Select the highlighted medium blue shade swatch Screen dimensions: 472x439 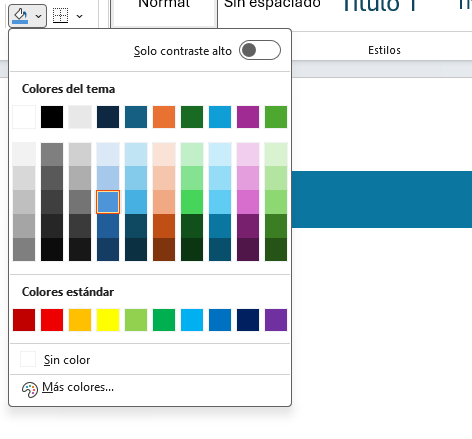[x=108, y=202]
